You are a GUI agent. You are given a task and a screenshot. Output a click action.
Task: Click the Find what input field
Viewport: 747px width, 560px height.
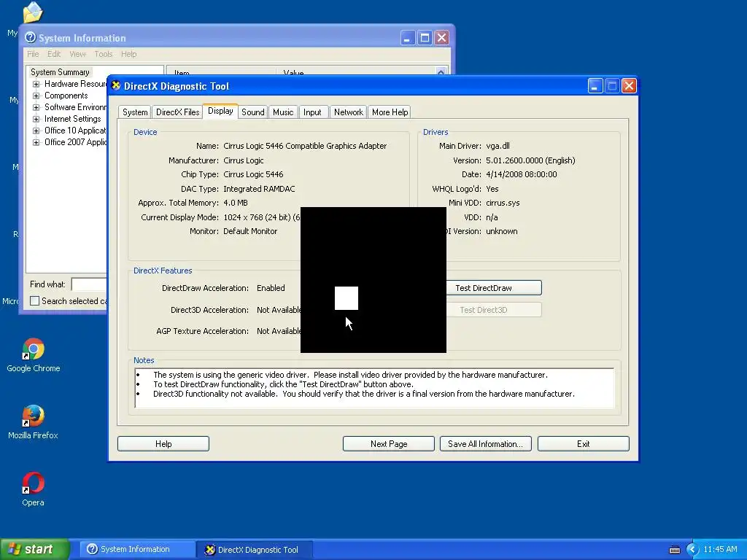[89, 284]
